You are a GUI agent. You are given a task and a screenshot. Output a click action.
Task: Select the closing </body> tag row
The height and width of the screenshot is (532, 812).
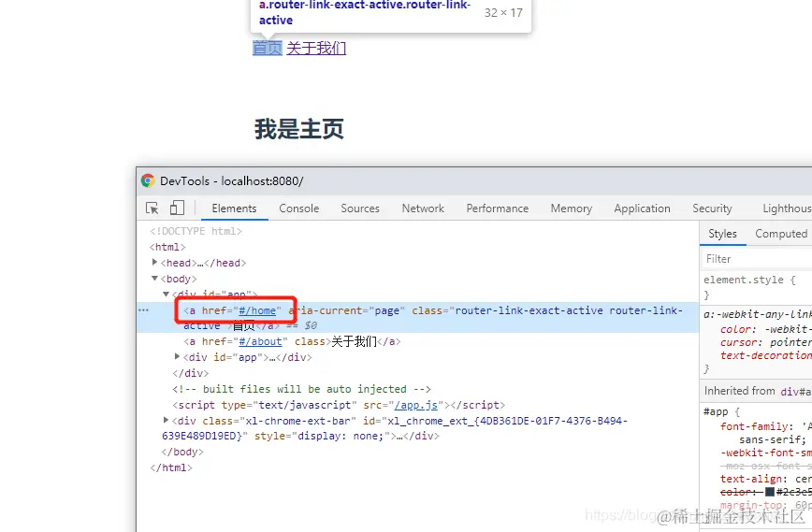[x=182, y=452]
